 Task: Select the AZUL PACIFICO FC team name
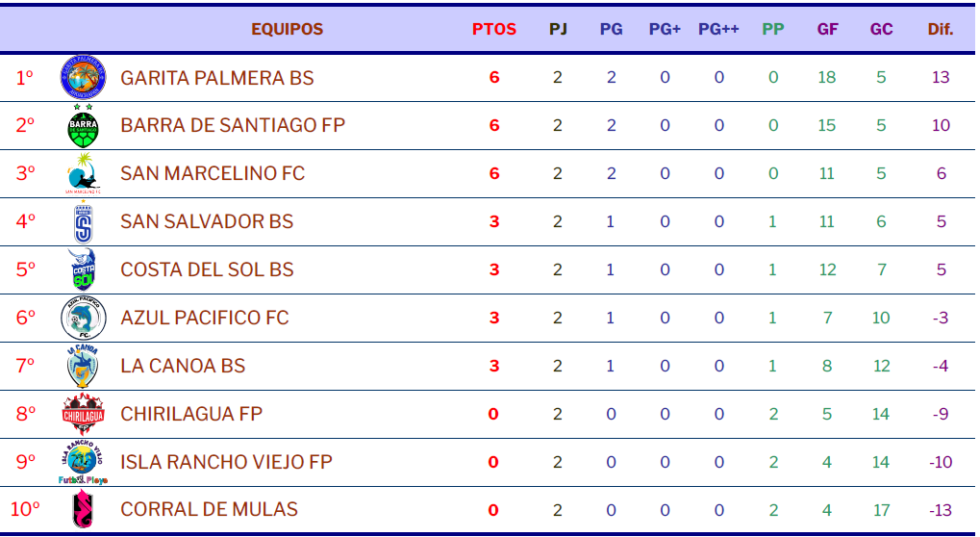[x=205, y=317]
